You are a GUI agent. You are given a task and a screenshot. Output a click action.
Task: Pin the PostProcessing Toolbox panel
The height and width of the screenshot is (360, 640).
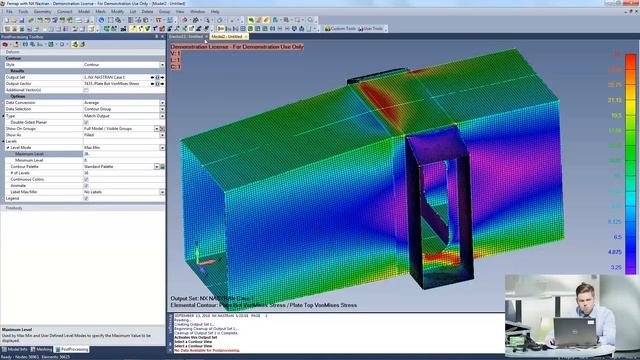pyautogui.click(x=157, y=37)
